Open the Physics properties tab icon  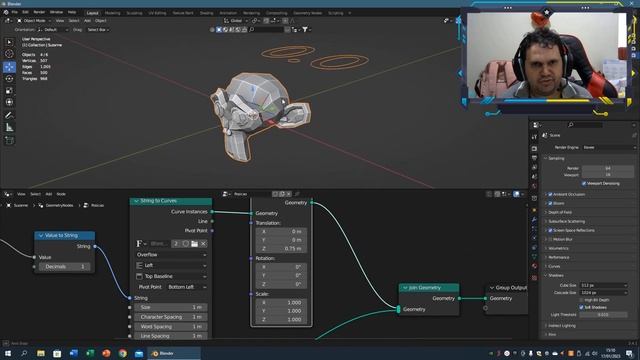coord(534,238)
